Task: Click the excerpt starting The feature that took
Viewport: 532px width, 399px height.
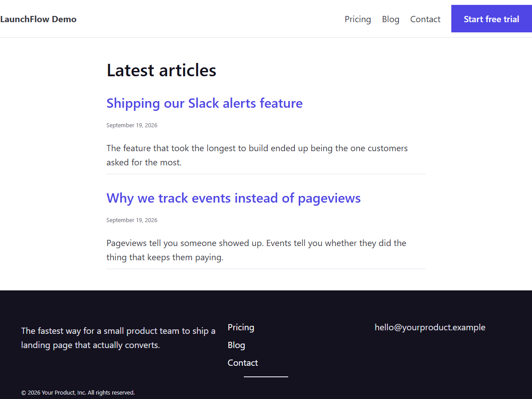Action: click(x=257, y=155)
